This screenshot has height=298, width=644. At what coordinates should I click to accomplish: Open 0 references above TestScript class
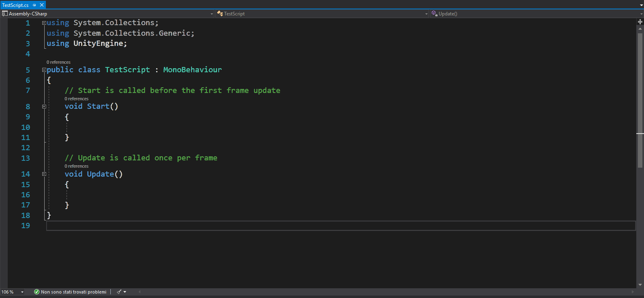(x=58, y=62)
